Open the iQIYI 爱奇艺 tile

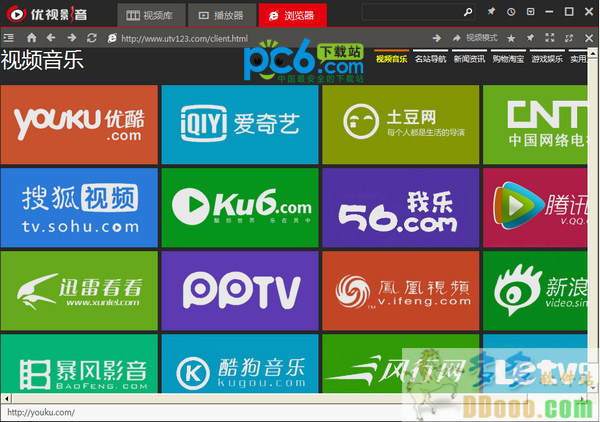pyautogui.click(x=240, y=125)
